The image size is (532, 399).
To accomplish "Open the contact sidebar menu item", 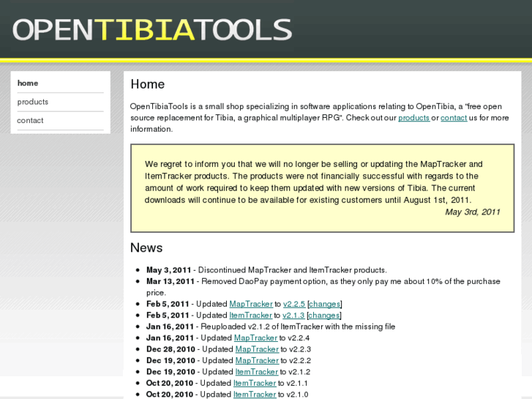I will [30, 121].
